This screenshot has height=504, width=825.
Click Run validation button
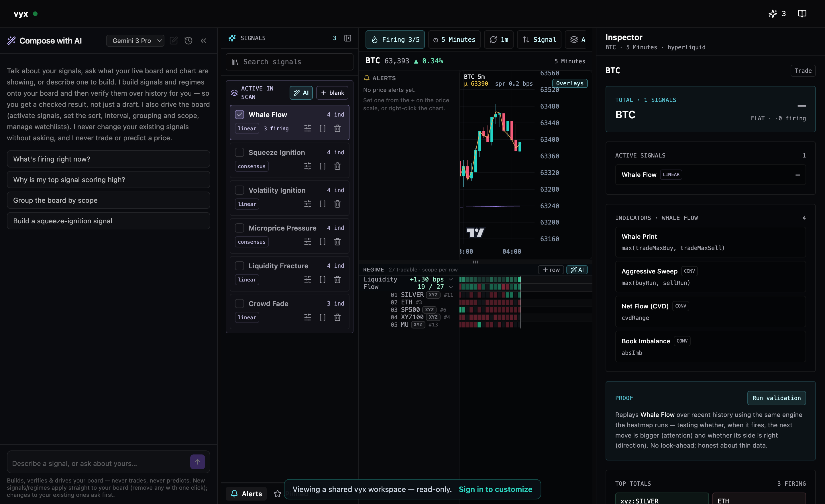777,398
